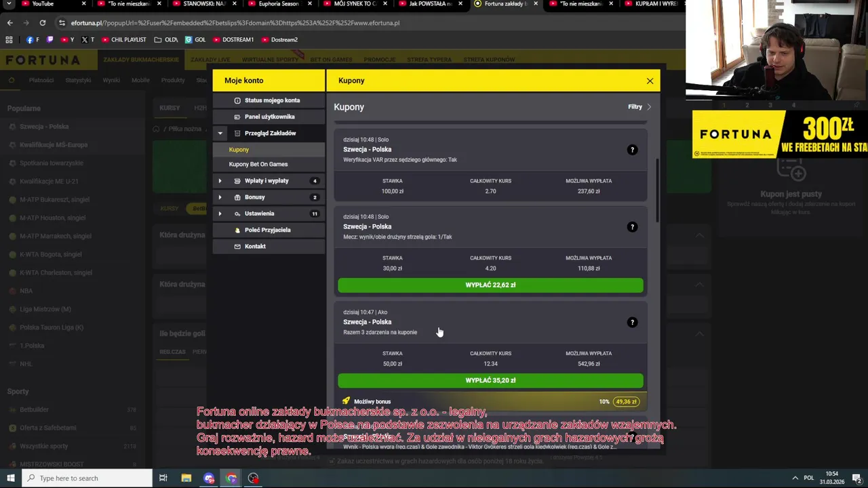The height and width of the screenshot is (488, 868).
Task: Click the Panel użytkownika icon
Action: click(237, 117)
